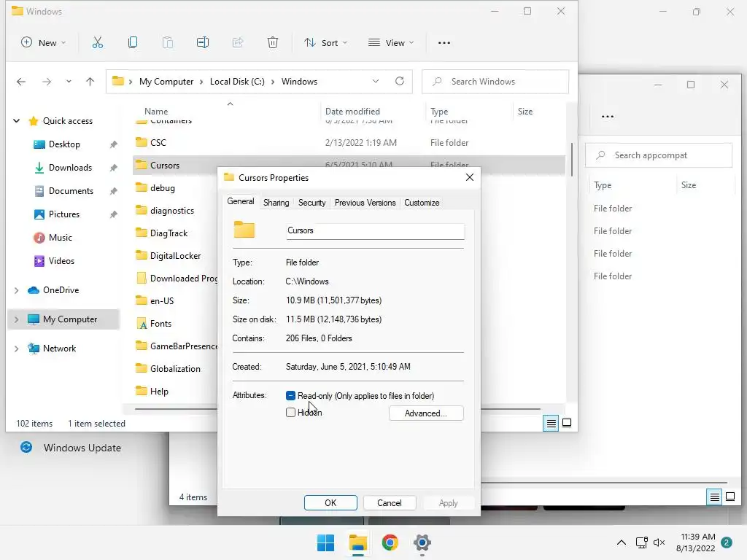
Task: Expand My Computer tree node
Action: tap(17, 319)
